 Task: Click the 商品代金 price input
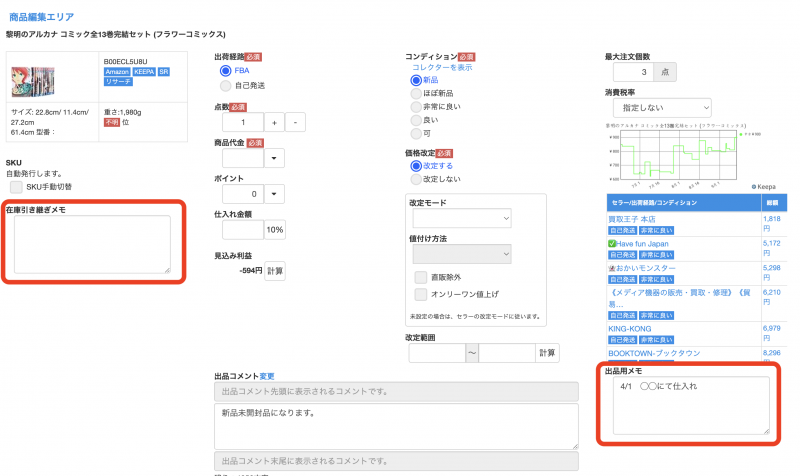click(x=243, y=158)
